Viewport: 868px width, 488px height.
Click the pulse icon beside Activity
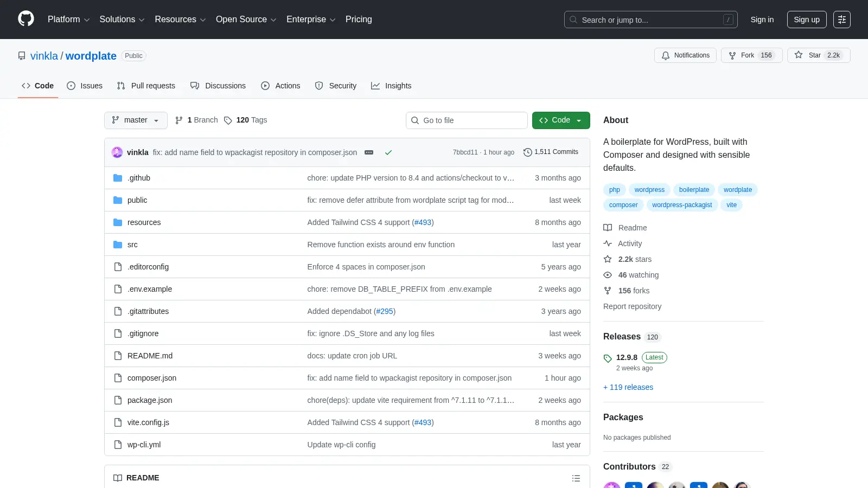tap(608, 243)
